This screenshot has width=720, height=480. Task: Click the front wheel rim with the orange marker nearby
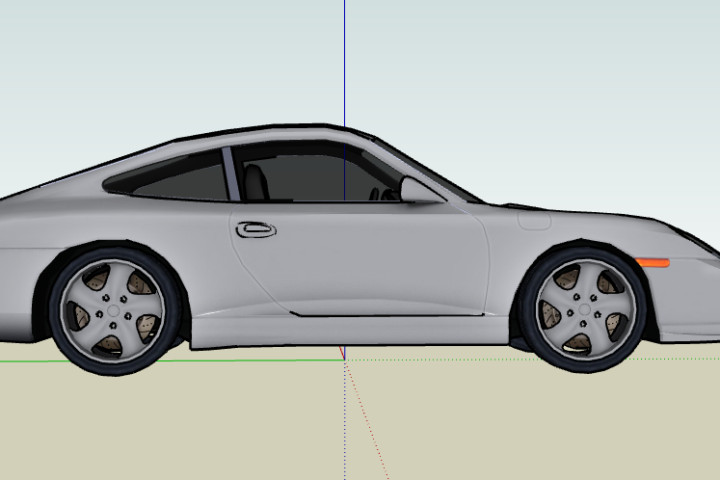584,309
